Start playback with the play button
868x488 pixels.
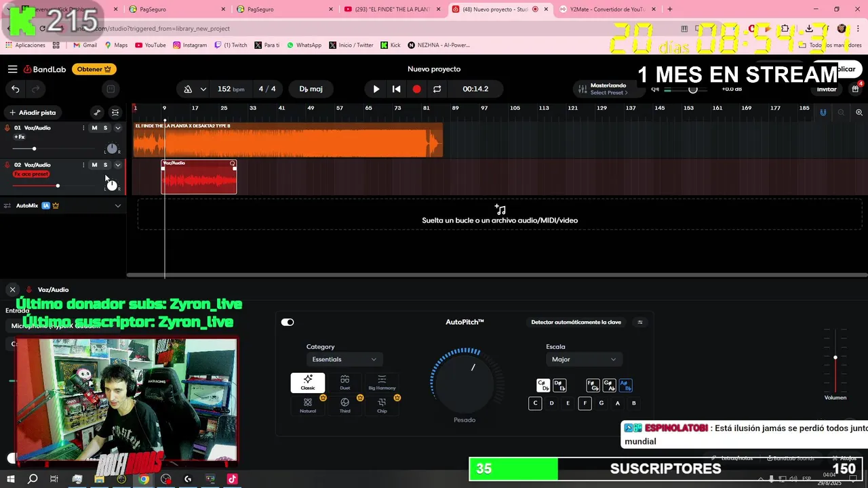[376, 89]
